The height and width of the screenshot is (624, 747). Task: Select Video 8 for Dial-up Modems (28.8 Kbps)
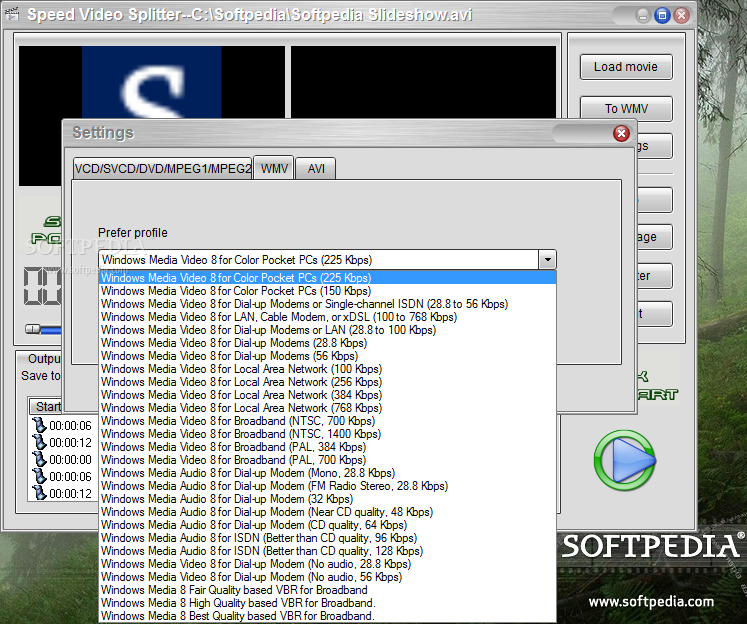327,343
